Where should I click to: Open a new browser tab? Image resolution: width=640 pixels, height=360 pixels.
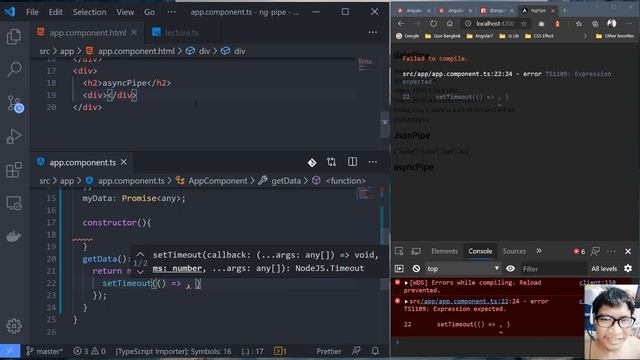[x=564, y=11]
